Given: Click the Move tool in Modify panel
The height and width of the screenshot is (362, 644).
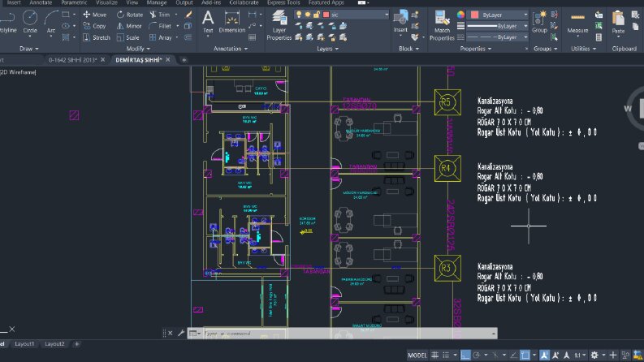Looking at the screenshot, I should point(95,15).
